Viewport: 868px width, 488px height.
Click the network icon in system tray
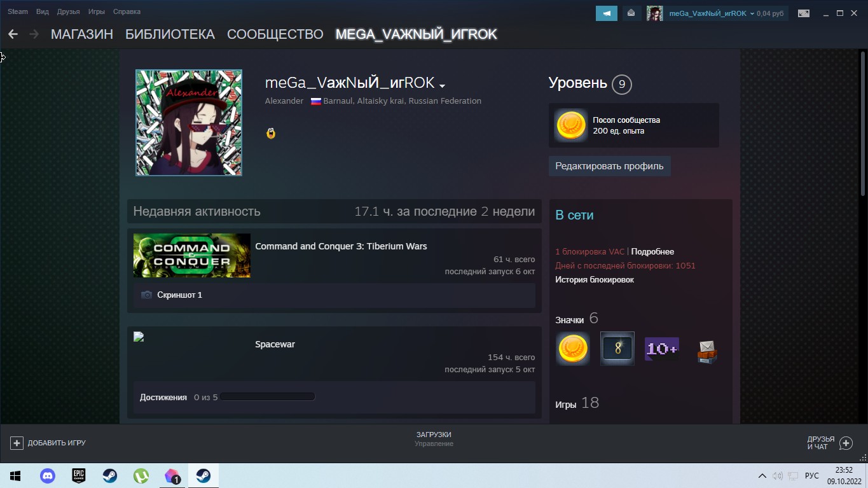click(x=793, y=476)
